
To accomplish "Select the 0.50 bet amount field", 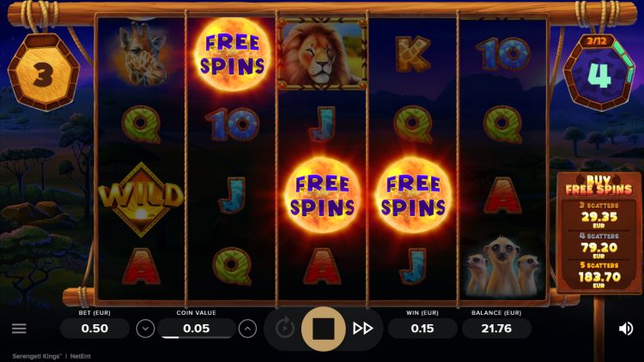I will (x=94, y=329).
